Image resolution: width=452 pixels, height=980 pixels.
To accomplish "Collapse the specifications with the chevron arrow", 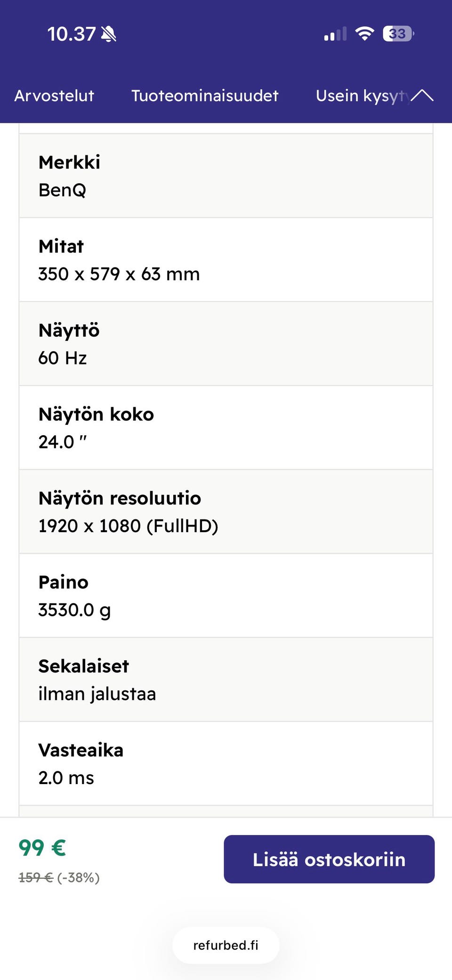I will (423, 95).
